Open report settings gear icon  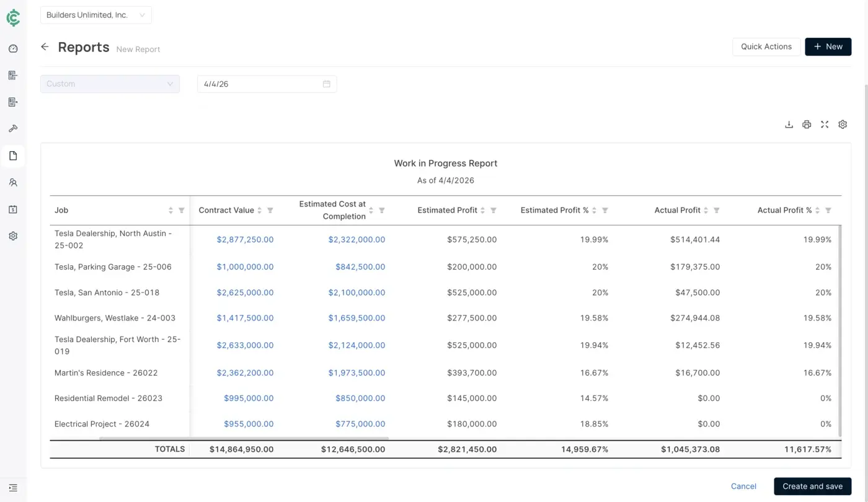(843, 125)
